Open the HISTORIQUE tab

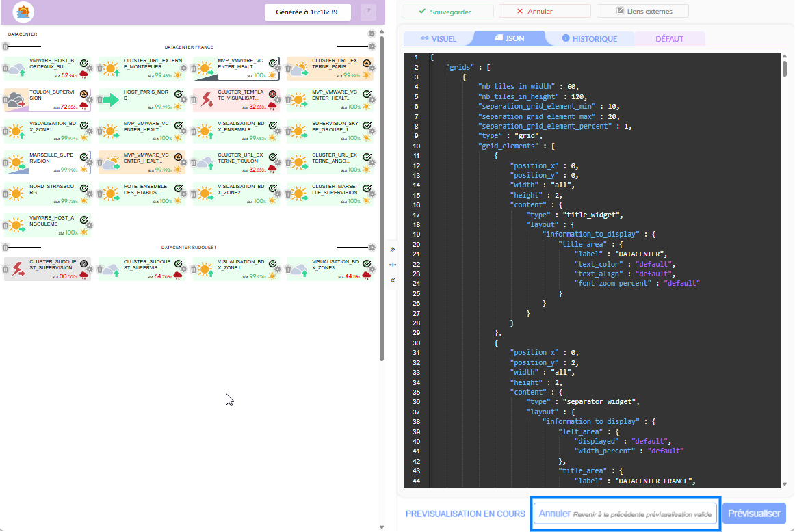coord(589,39)
